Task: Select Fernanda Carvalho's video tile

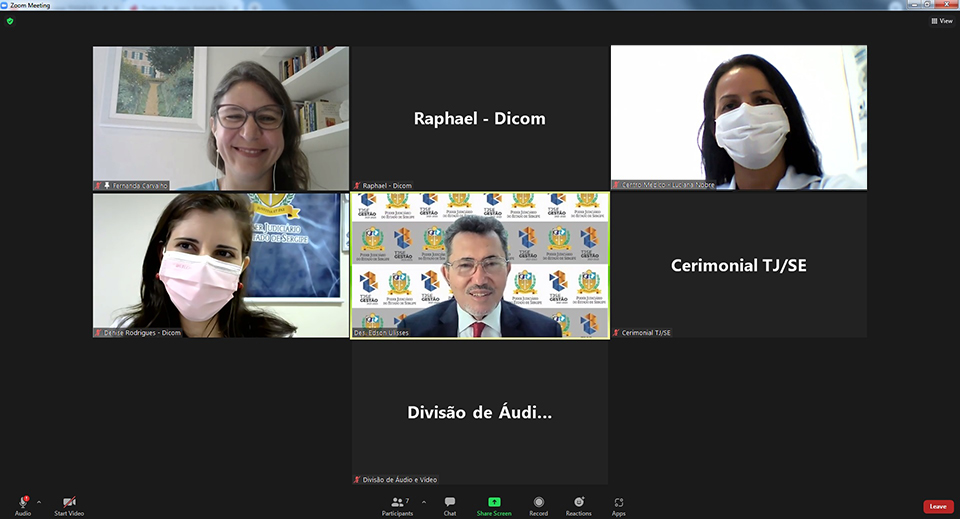Action: tap(221, 118)
